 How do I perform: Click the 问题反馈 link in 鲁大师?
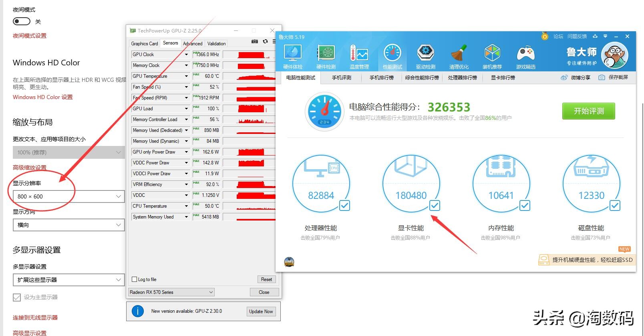pyautogui.click(x=577, y=36)
